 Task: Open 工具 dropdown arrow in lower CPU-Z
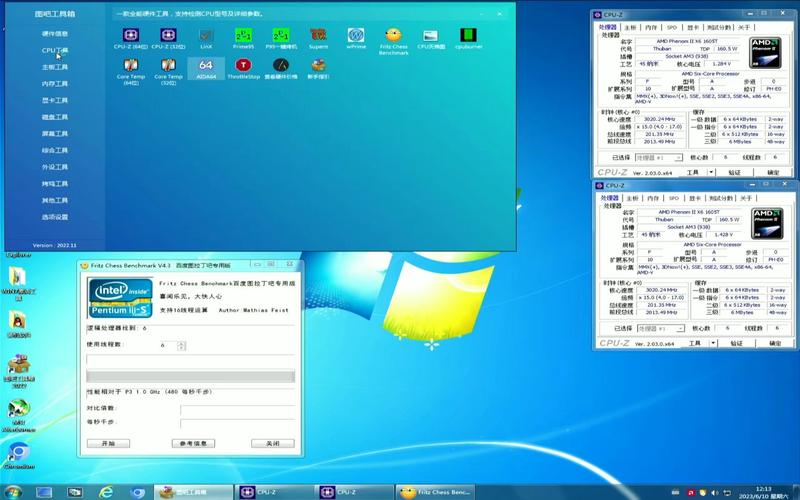(713, 343)
